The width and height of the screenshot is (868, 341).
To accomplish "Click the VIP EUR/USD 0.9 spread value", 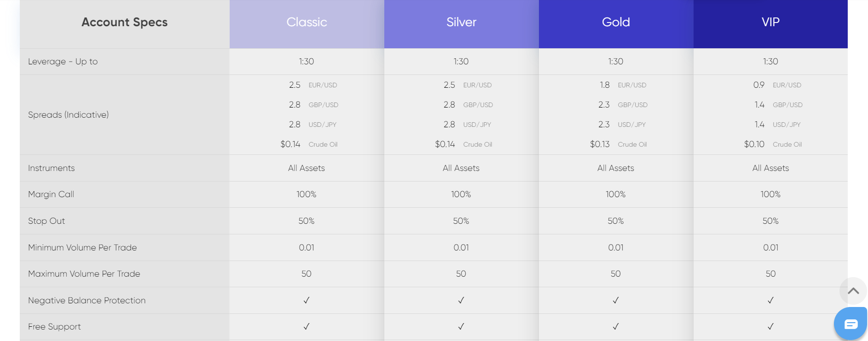I will 759,85.
